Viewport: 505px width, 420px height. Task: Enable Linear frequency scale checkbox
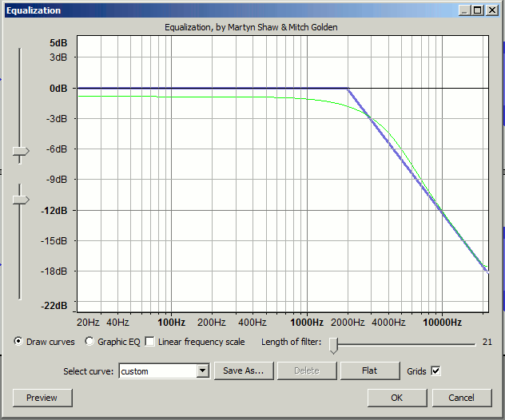click(149, 342)
